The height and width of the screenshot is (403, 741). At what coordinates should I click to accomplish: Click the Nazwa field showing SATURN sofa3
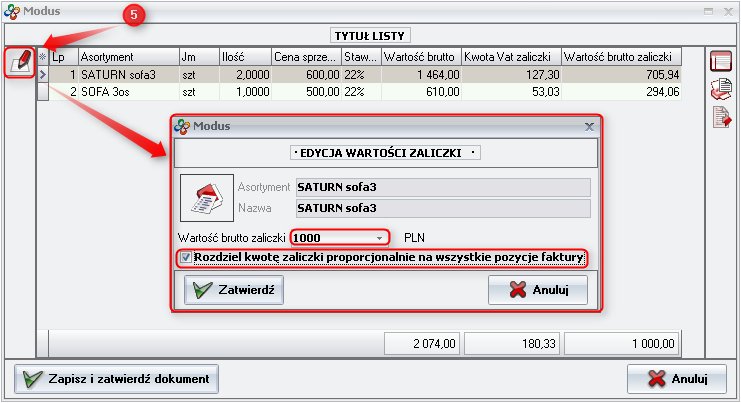tap(443, 208)
